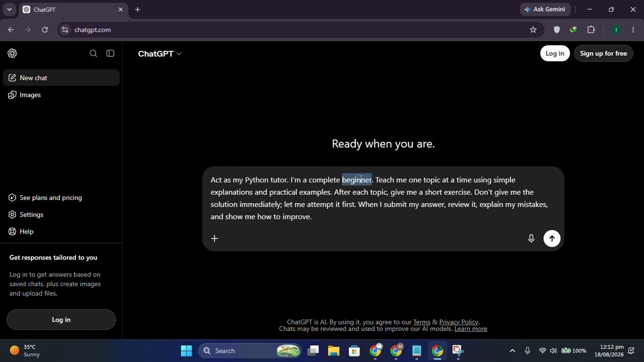Open site information icon in address bar
The width and height of the screenshot is (644, 362).
coord(65,30)
